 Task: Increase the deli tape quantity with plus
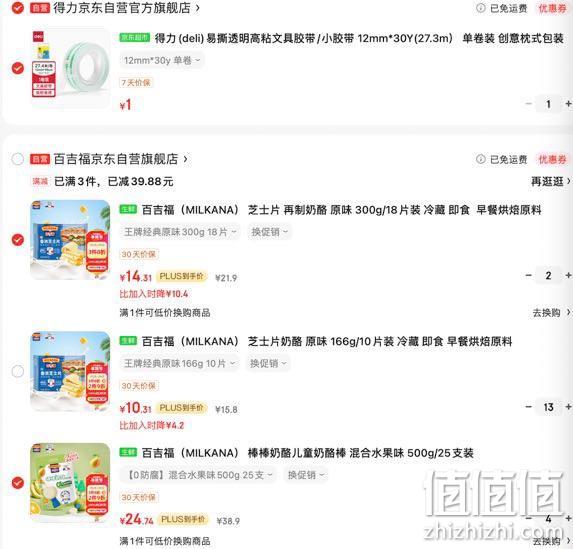click(568, 104)
